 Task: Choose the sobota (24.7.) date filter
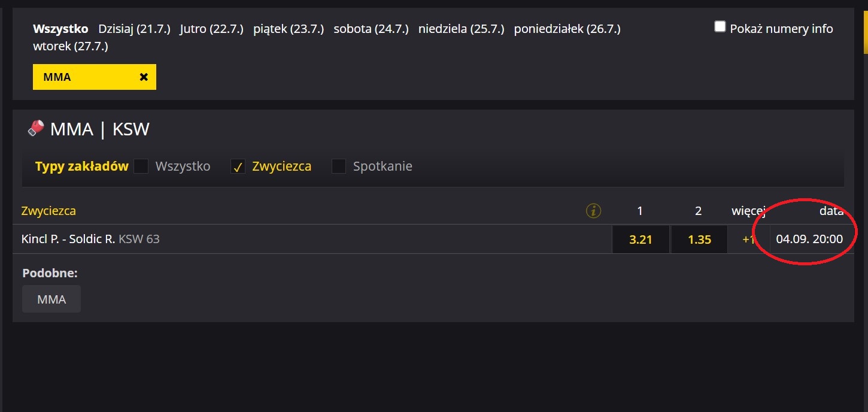coord(371,29)
